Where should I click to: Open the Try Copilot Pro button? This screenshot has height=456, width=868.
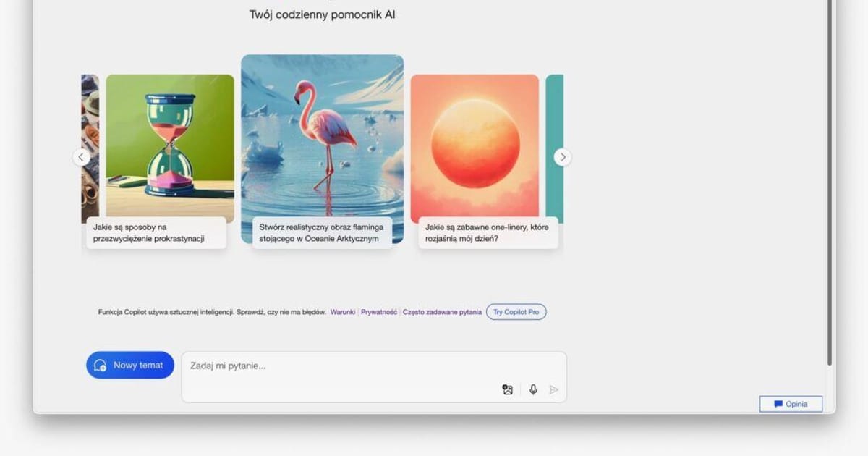pyautogui.click(x=516, y=312)
